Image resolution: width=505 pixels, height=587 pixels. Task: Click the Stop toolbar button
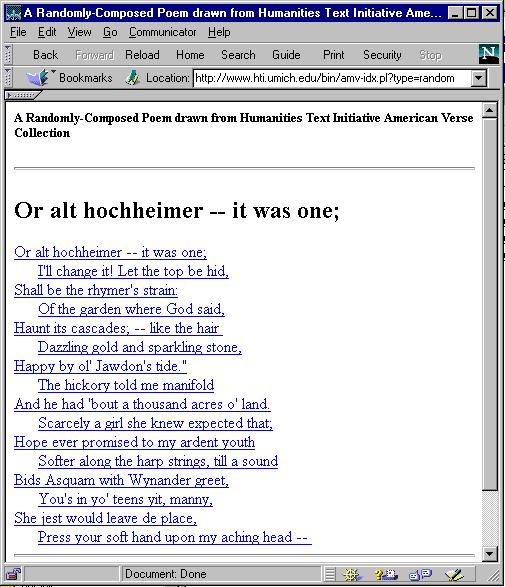coord(430,55)
